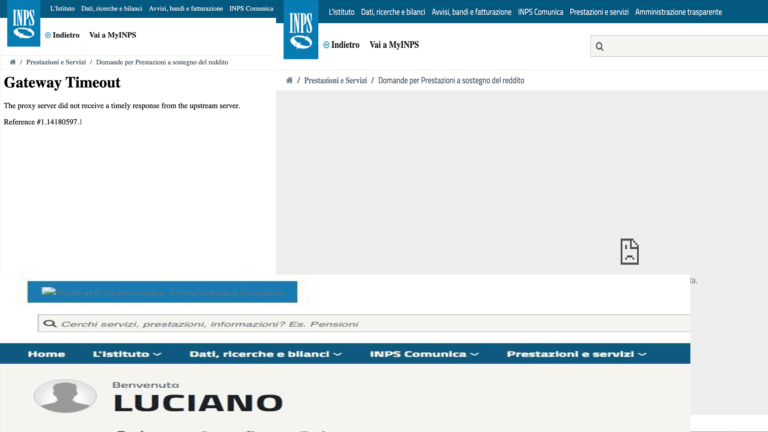Open Dati, ricerche e bilanci in left page
768x432 pixels.
[112, 8]
